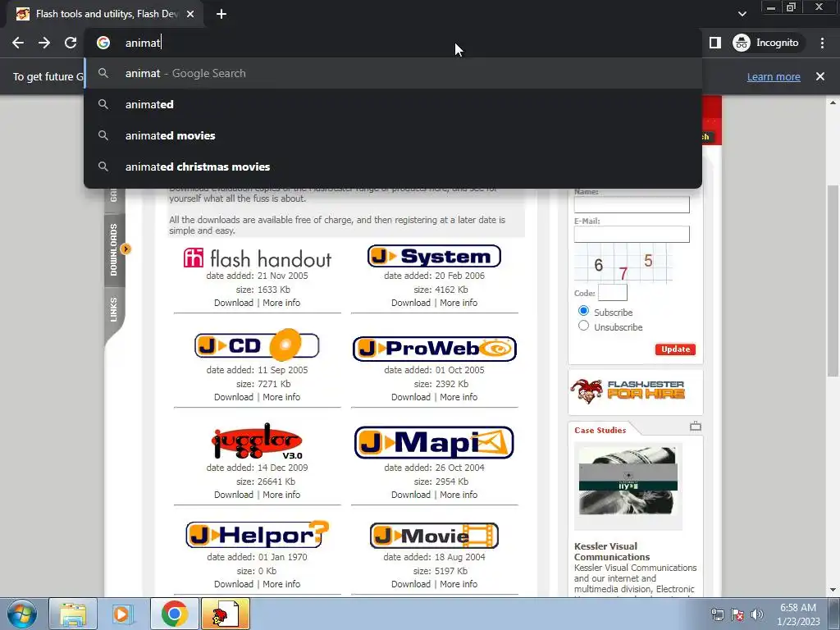View More info for flash handout
Image resolution: width=840 pixels, height=630 pixels.
(x=281, y=303)
